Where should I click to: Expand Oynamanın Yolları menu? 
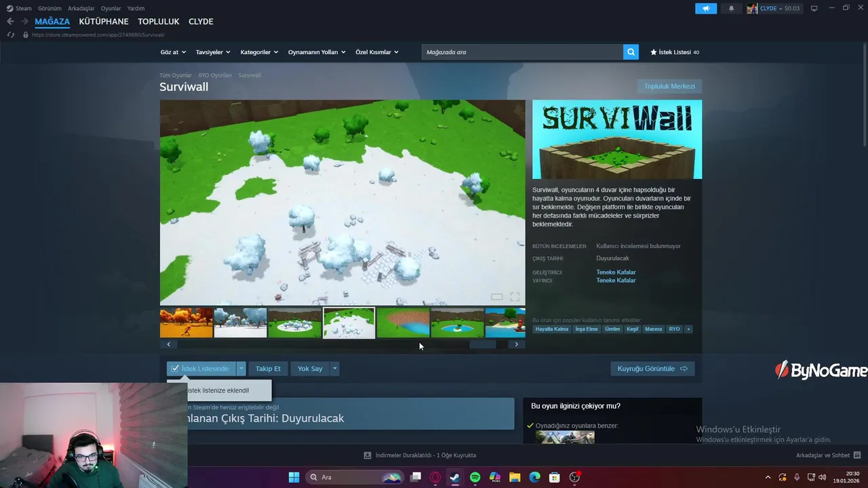point(317,52)
